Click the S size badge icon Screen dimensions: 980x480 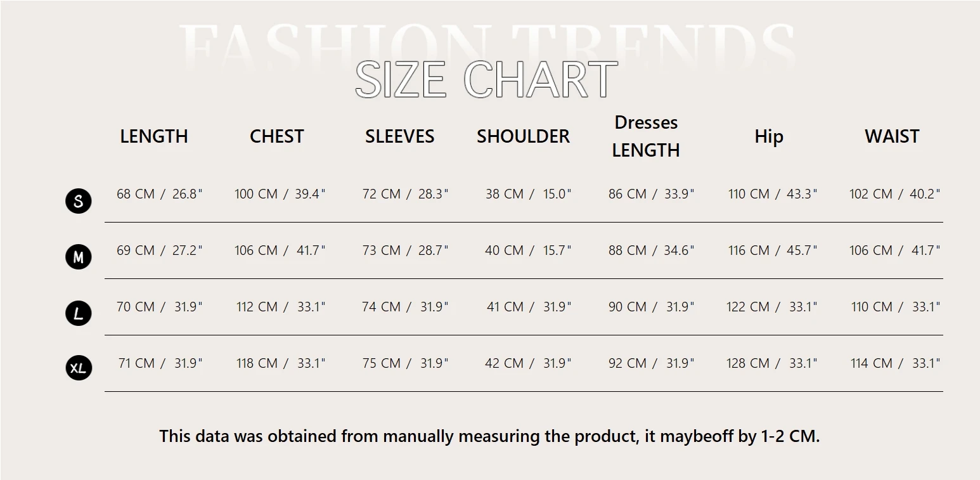pos(79,201)
